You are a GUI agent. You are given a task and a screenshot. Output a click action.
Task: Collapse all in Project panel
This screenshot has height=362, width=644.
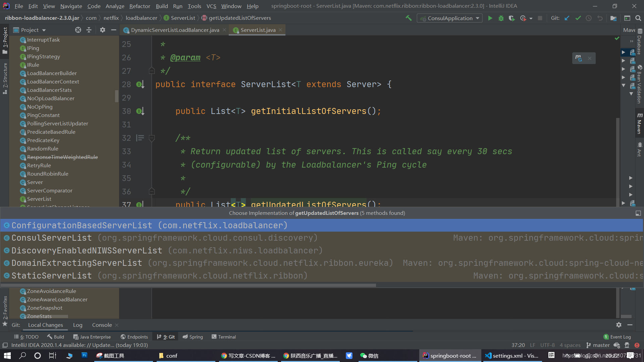pos(89,30)
